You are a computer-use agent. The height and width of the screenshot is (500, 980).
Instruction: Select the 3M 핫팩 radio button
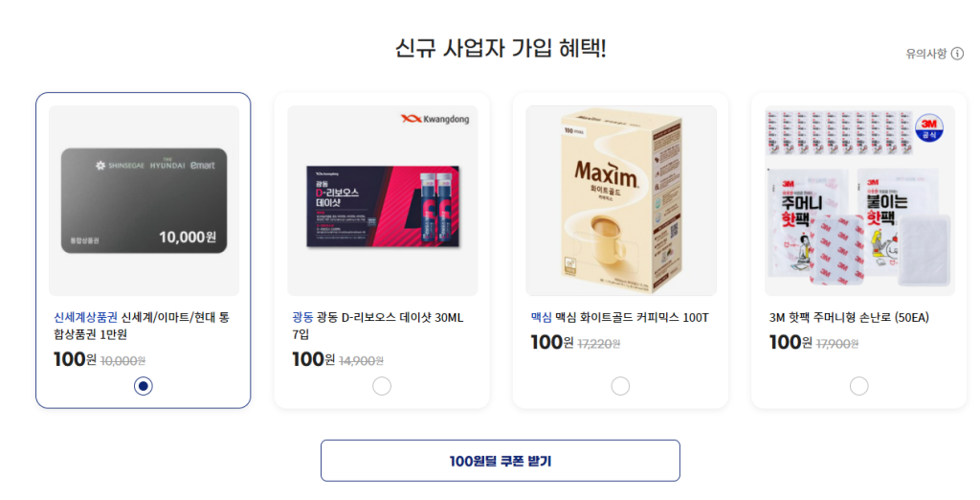[859, 386]
